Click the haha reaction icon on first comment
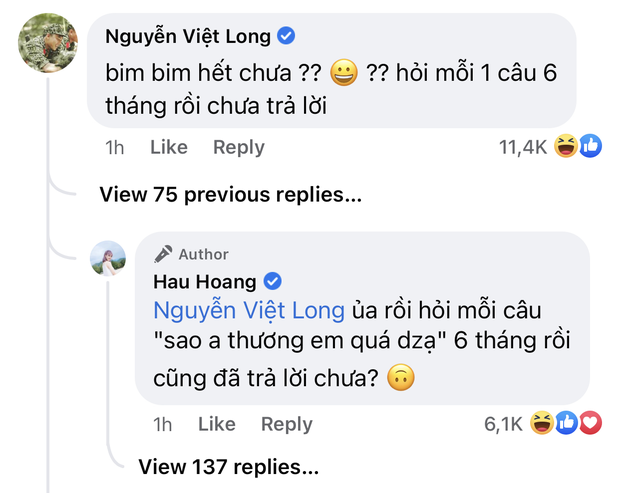Viewport: 620px width, 493px height. click(566, 147)
